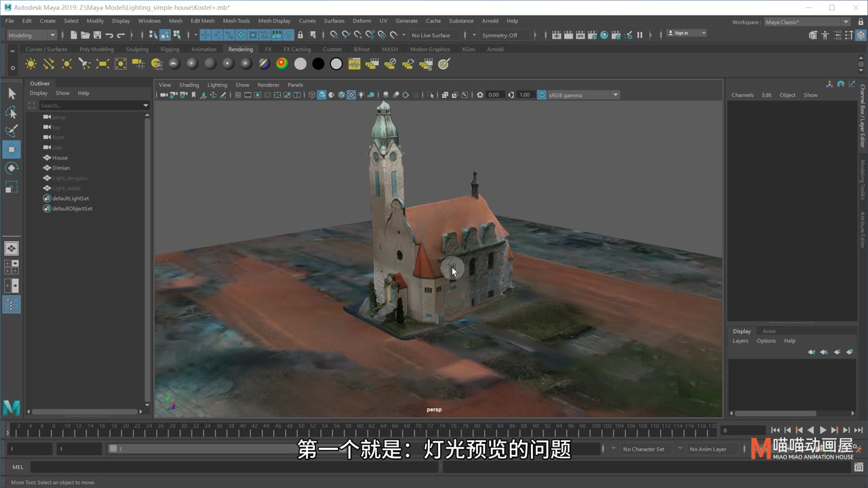This screenshot has width=868, height=488.
Task: Undo the last action
Action: (109, 35)
